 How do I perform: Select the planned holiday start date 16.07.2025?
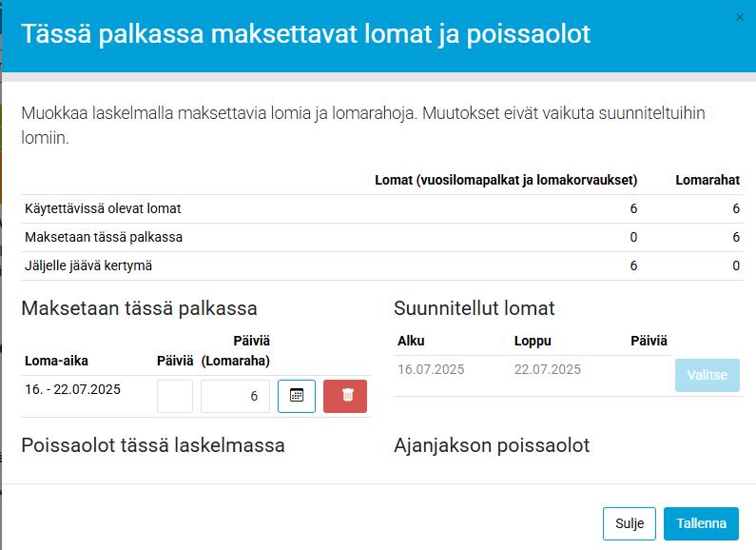pos(431,369)
